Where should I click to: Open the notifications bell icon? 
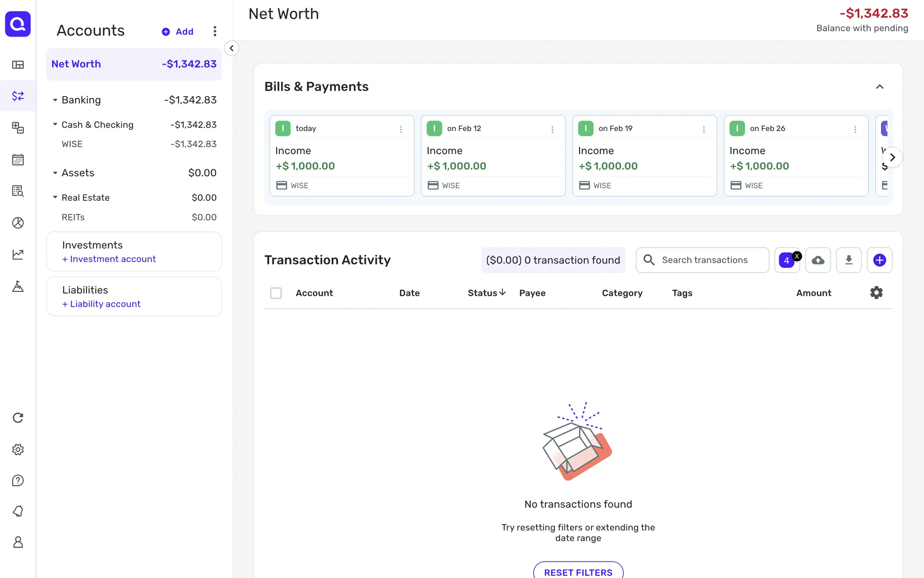18,511
